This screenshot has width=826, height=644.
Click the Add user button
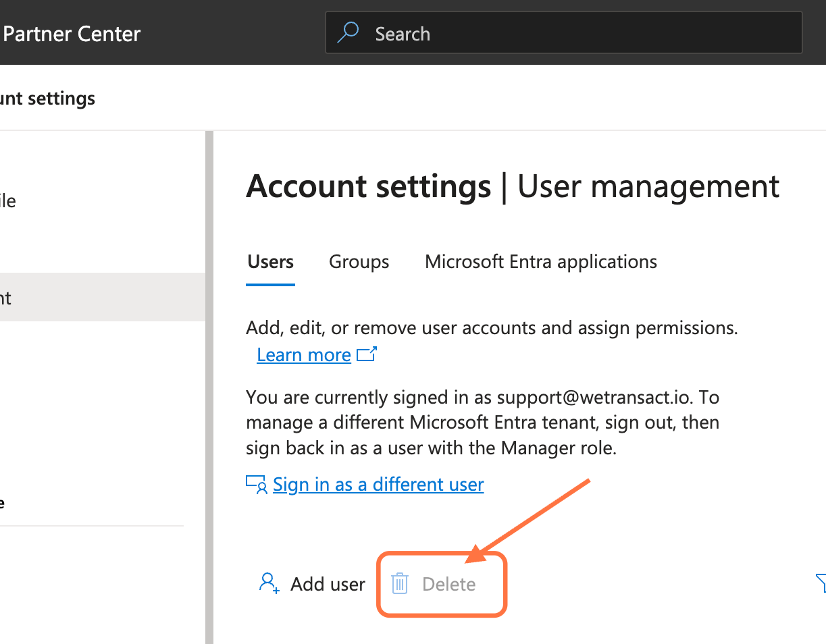pyautogui.click(x=312, y=584)
